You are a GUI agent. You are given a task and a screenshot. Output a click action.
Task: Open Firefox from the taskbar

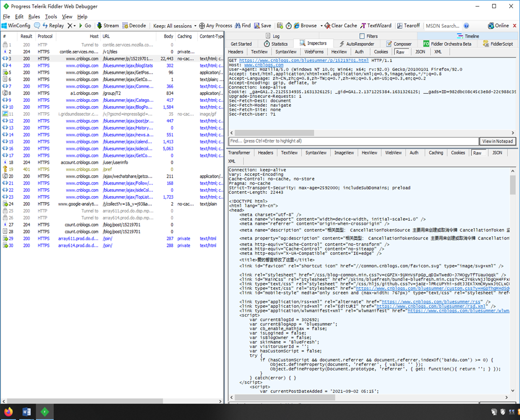(x=8, y=412)
